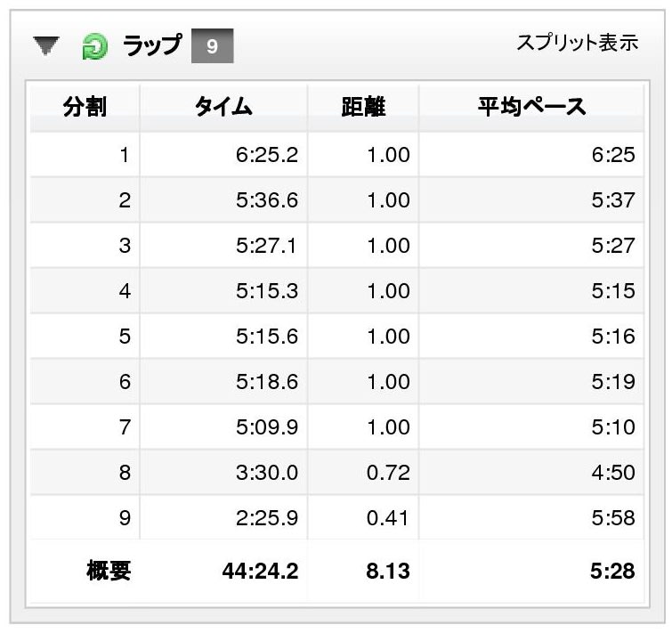
Task: Switch to スプリット表示 view
Action: pos(578,43)
